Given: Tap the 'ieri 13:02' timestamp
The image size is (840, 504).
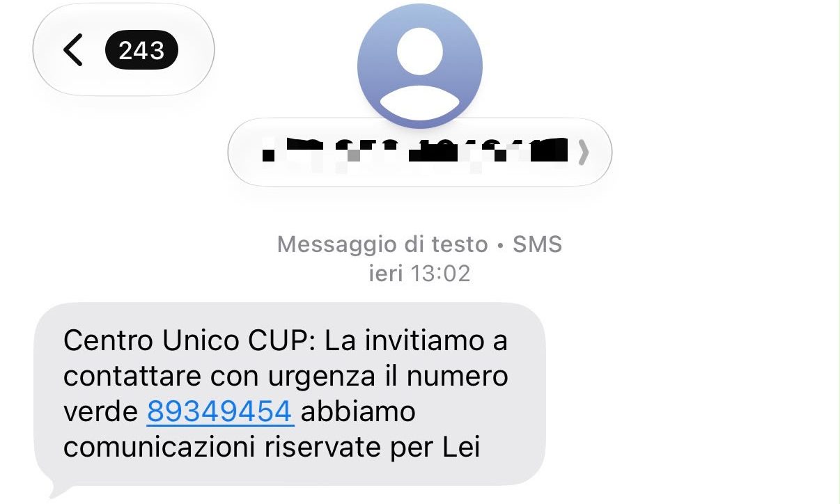Looking at the screenshot, I should [419, 274].
